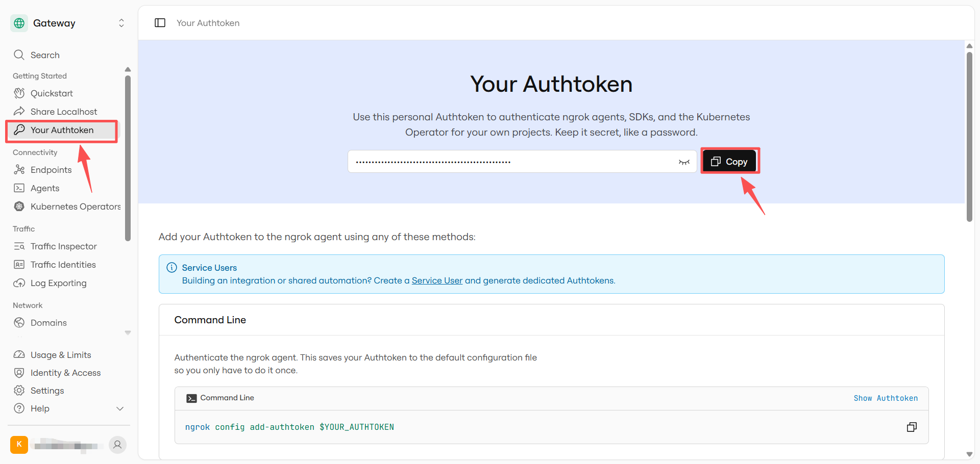Open Kubernetes Operators page
This screenshot has width=980, height=464.
pyautogui.click(x=76, y=207)
